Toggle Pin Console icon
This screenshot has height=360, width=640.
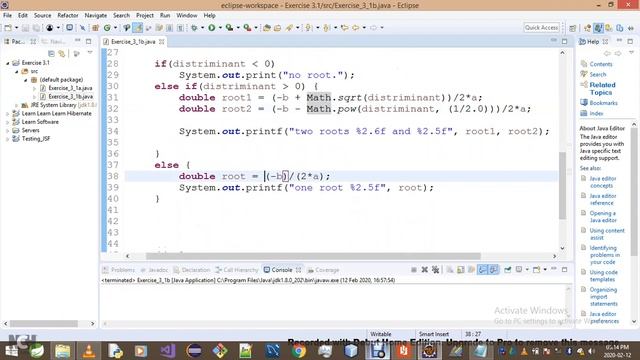507,269
